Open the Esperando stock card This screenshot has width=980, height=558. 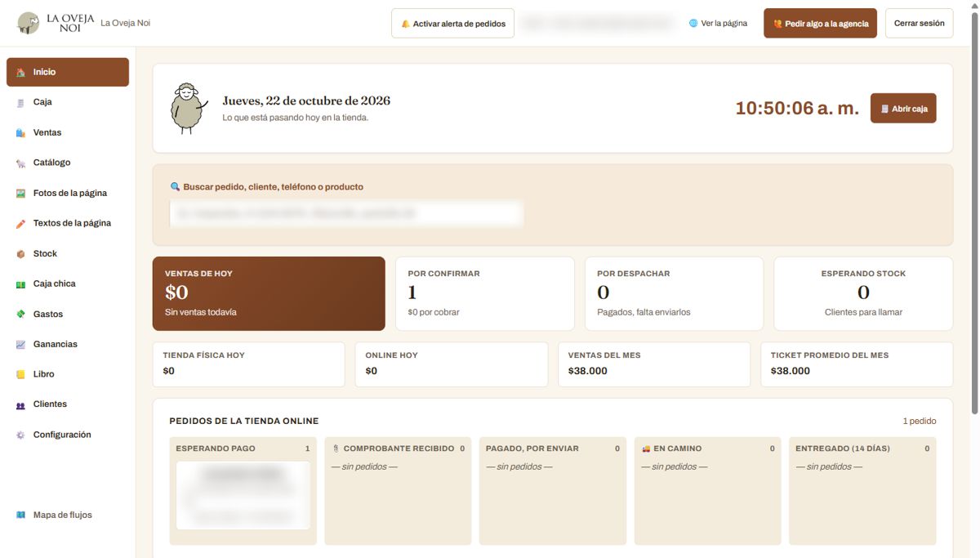click(x=863, y=294)
